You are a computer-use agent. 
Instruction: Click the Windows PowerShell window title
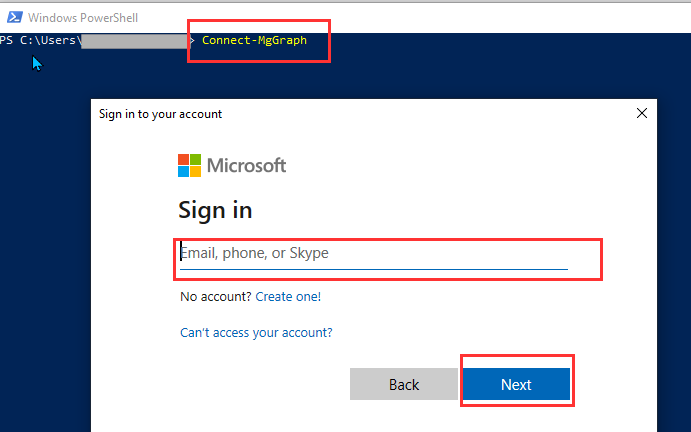(x=83, y=18)
